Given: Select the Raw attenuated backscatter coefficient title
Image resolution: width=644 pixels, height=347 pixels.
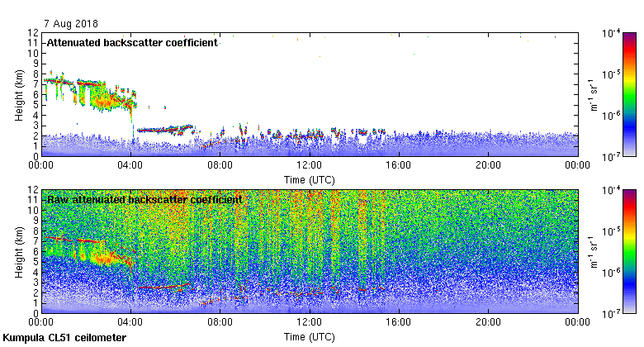Looking at the screenshot, I should coord(144,200).
